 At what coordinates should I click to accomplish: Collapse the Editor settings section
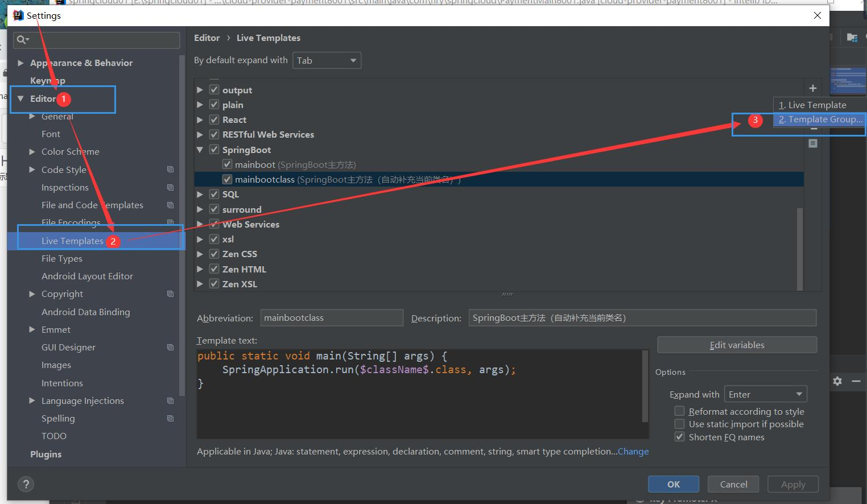coord(21,98)
